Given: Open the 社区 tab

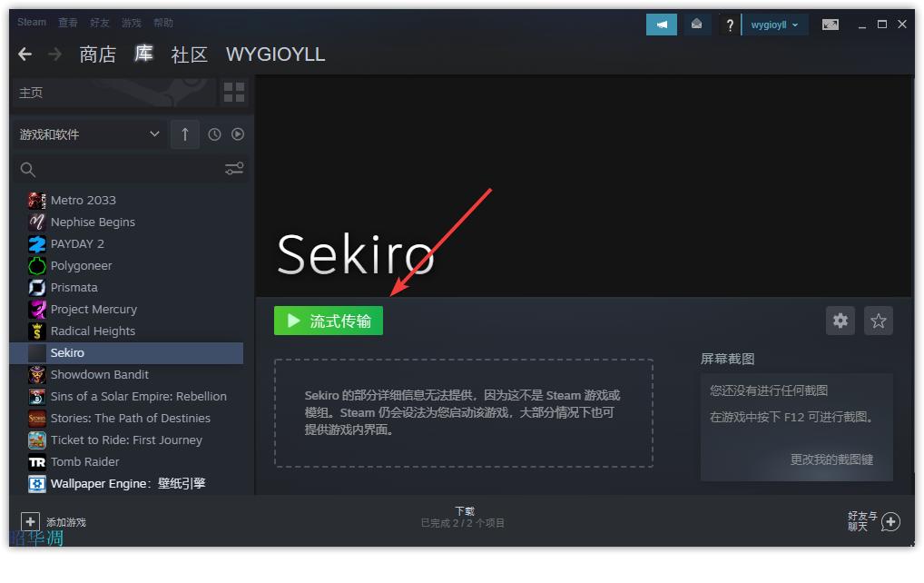Looking at the screenshot, I should pyautogui.click(x=188, y=54).
